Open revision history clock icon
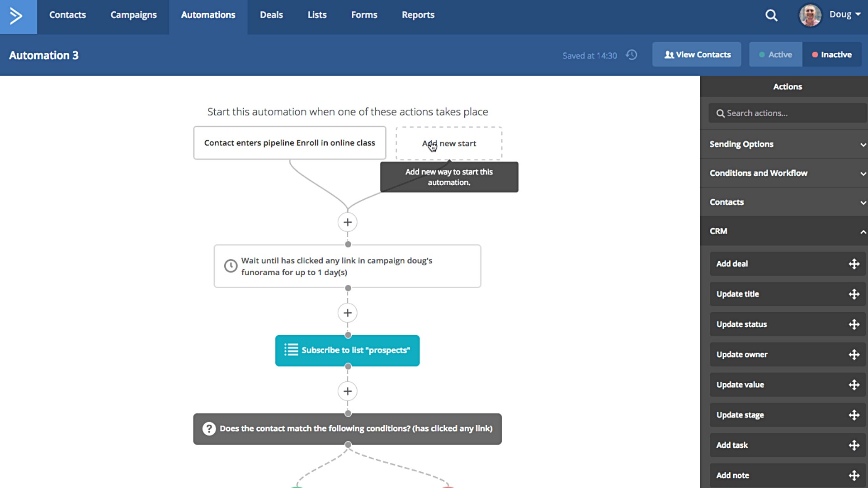868x488 pixels. 632,55
